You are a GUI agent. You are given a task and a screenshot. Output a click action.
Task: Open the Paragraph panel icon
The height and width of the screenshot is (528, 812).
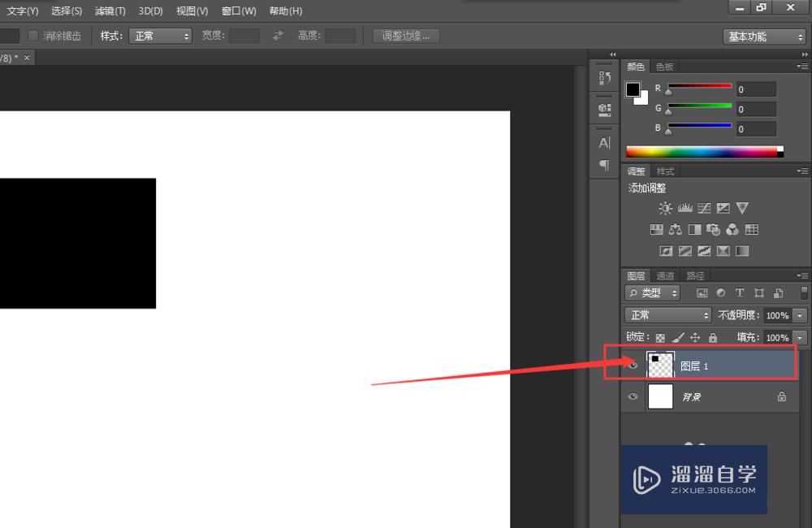click(x=604, y=165)
